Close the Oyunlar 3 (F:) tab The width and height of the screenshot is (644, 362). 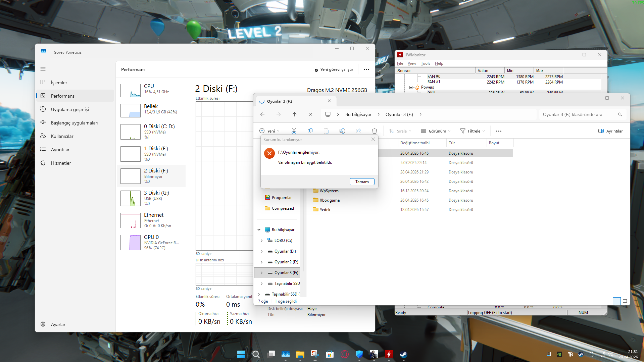(x=329, y=101)
